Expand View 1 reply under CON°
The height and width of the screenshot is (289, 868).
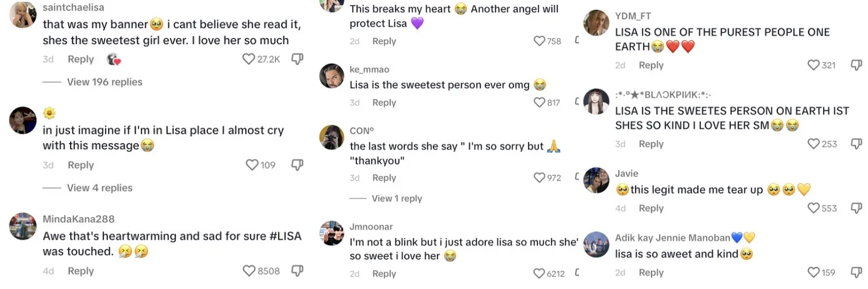(x=397, y=199)
